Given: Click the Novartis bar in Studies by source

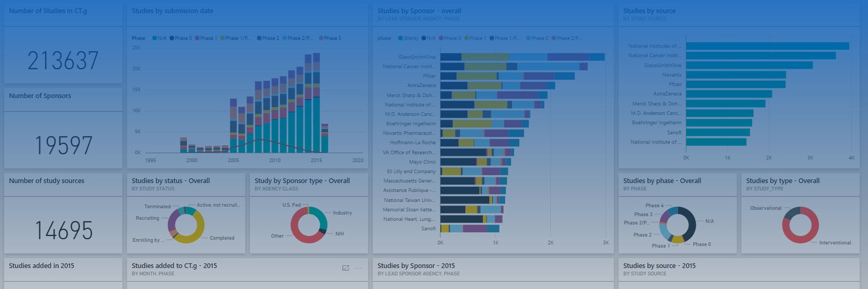Looking at the screenshot, I should [736, 75].
